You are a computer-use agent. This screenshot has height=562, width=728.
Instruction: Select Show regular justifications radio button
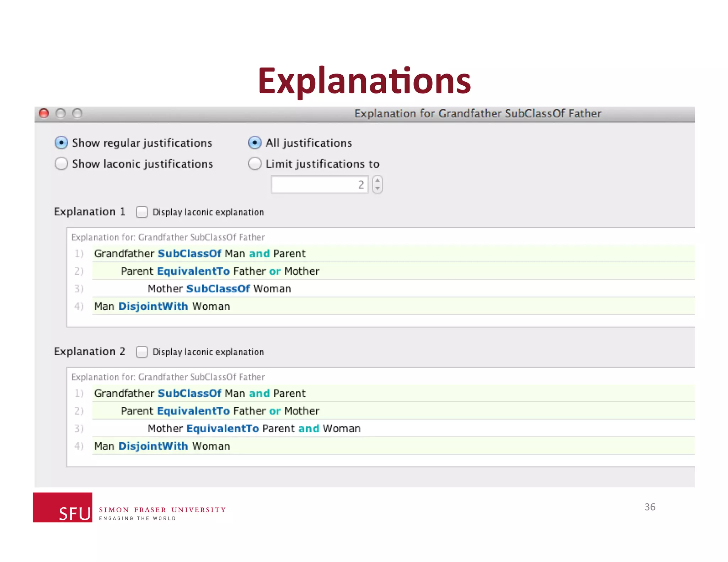tap(61, 143)
